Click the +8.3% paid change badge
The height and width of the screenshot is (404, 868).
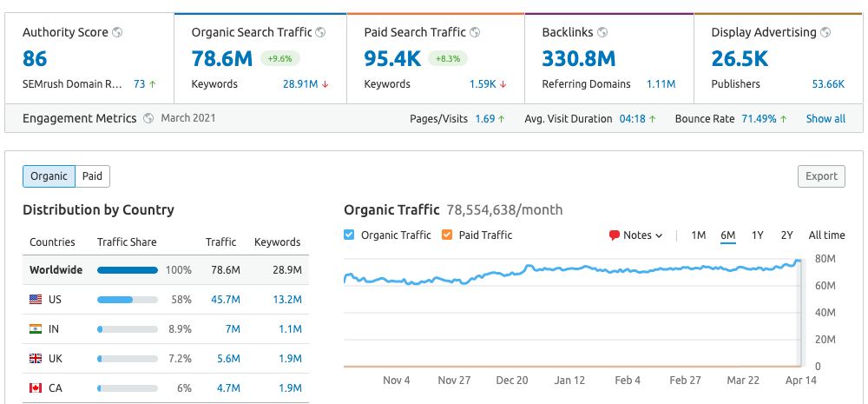point(448,58)
